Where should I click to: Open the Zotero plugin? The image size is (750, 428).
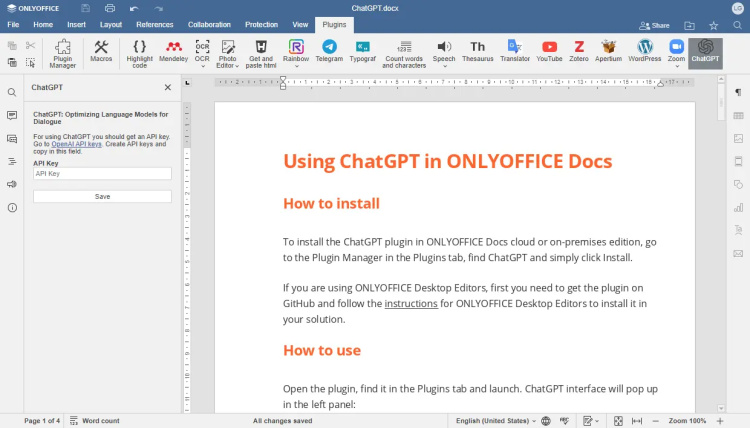pyautogui.click(x=579, y=51)
